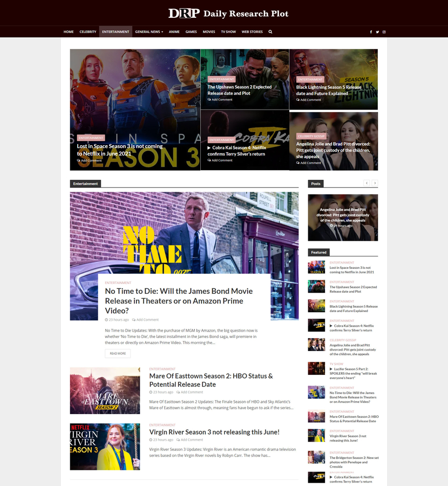Viewport: 448px width, 486px height.
Task: Open the Instagram social icon
Action: [x=384, y=32]
